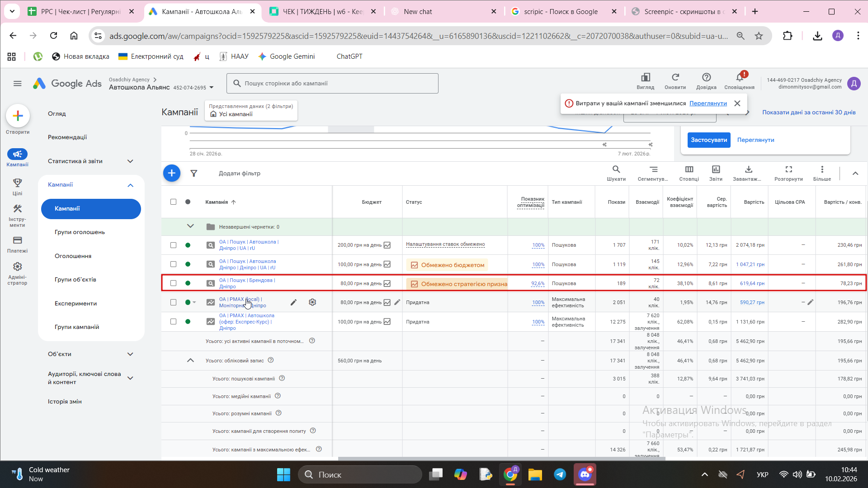Click the blue plus add campaign button
This screenshot has width=868, height=488.
[x=171, y=173]
